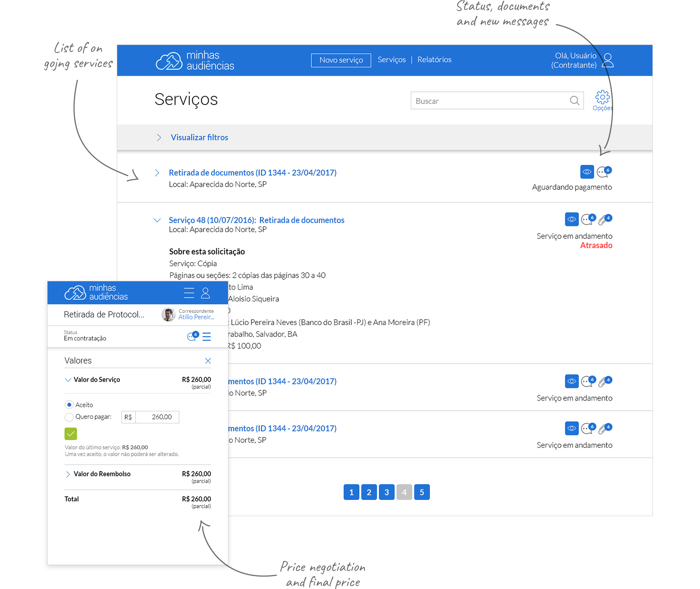Go to Serviços in the top navigation
The width and height of the screenshot is (700, 589).
[x=391, y=60]
